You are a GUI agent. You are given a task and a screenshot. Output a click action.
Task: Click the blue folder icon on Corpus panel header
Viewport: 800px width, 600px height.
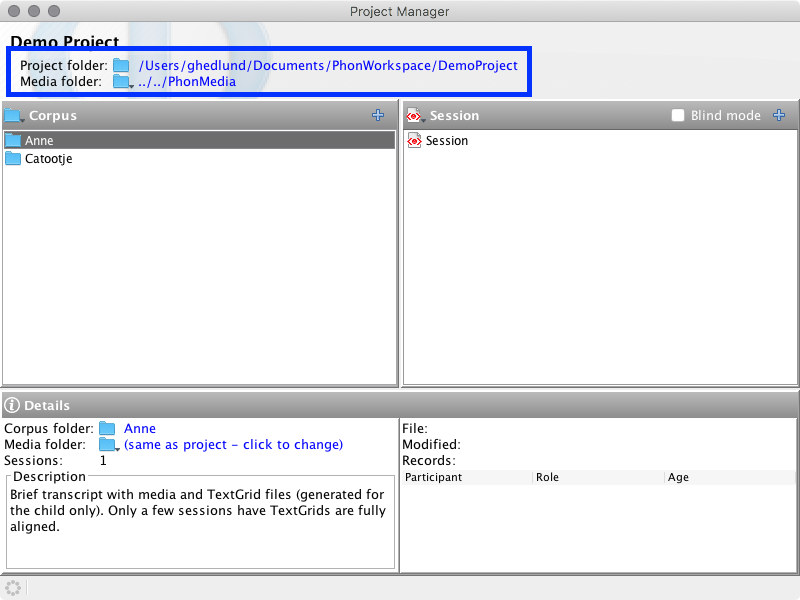pos(13,115)
